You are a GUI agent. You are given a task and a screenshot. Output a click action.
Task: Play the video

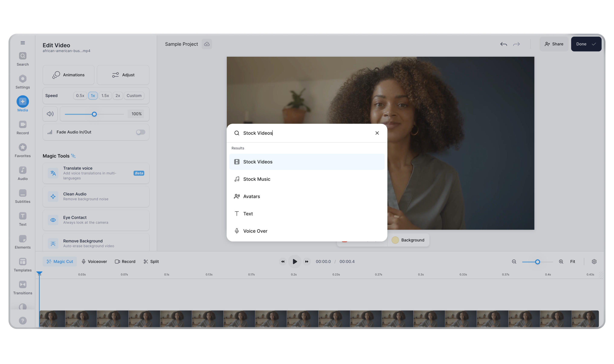295,262
